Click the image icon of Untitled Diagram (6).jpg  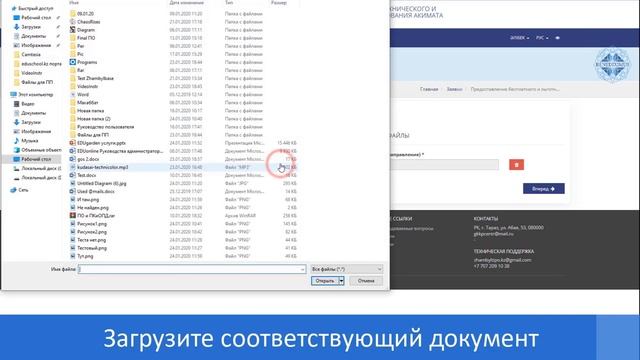73,183
